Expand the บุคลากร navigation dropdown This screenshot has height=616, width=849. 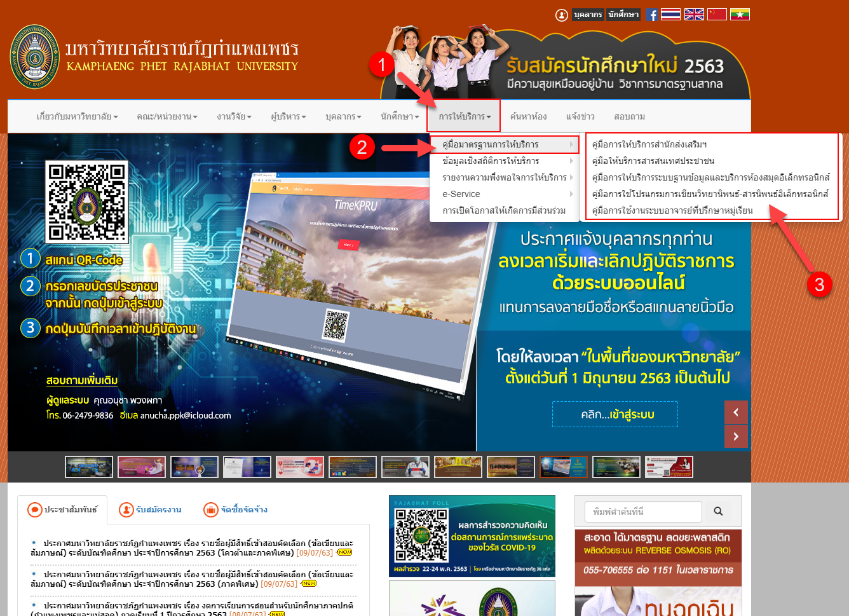(x=343, y=116)
